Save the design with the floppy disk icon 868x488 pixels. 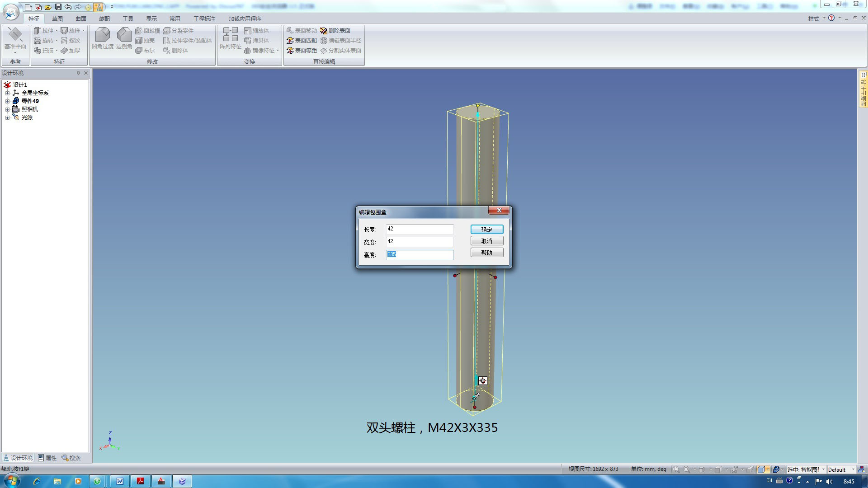[58, 7]
